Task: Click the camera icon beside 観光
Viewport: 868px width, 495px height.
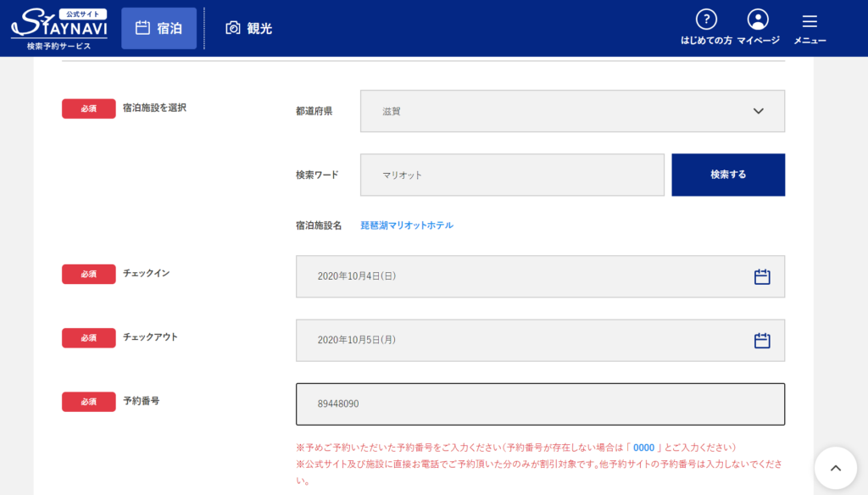Action: pos(233,28)
